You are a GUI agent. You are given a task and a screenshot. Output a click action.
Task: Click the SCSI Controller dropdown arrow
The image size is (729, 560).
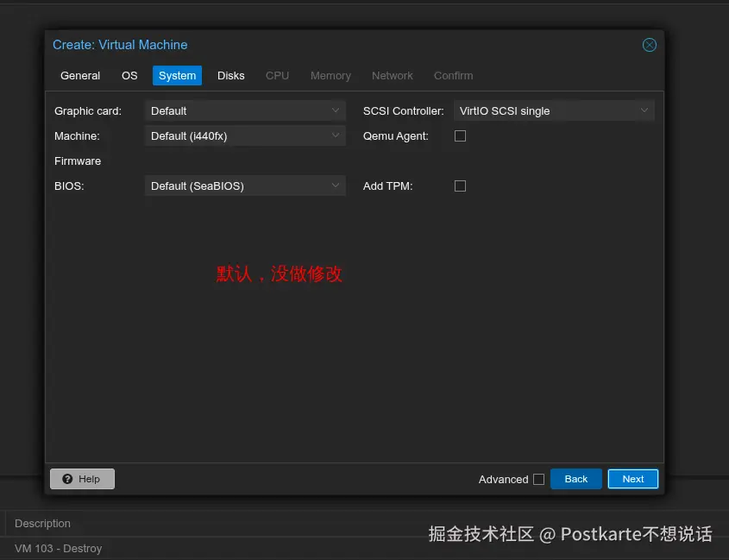click(644, 110)
